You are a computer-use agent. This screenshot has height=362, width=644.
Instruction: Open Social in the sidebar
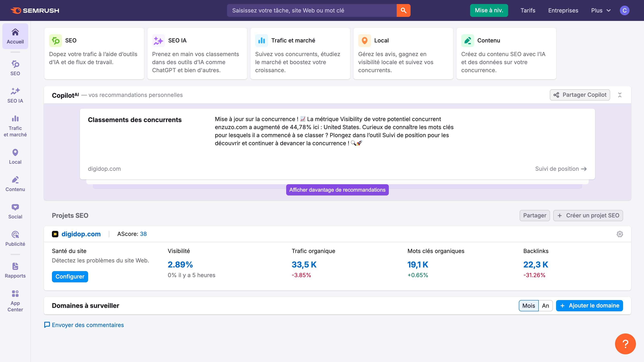point(15,211)
